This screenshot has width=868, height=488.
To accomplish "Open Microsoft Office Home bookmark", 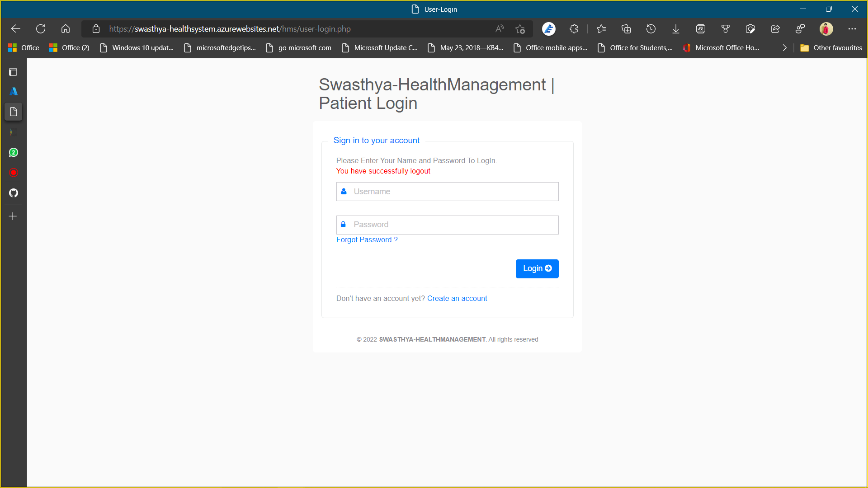I will tap(721, 48).
